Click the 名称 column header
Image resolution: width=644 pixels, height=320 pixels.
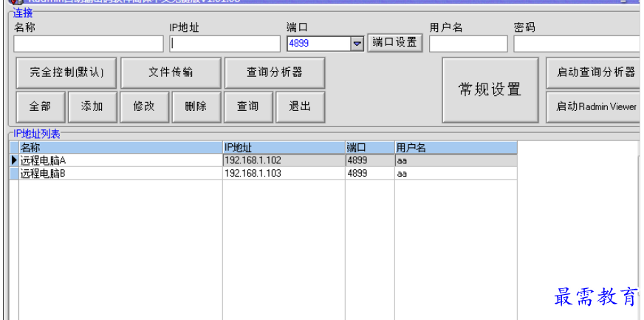click(121, 148)
